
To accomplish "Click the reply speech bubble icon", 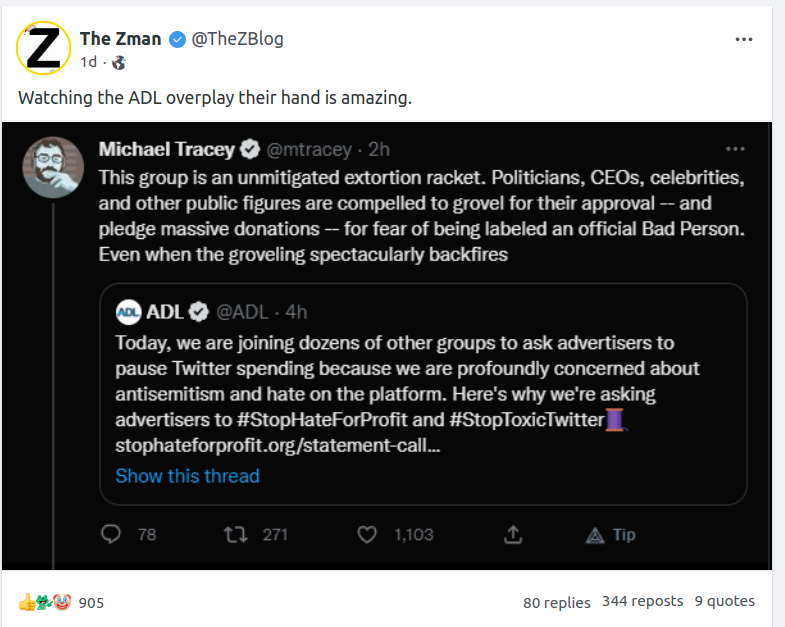I will (x=112, y=534).
